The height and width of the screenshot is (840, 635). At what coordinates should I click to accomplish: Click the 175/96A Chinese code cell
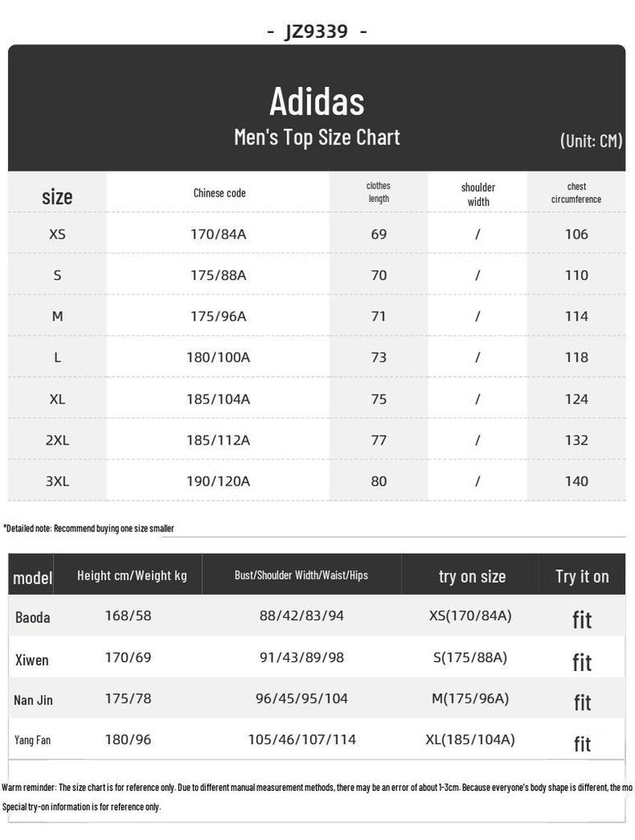[218, 316]
